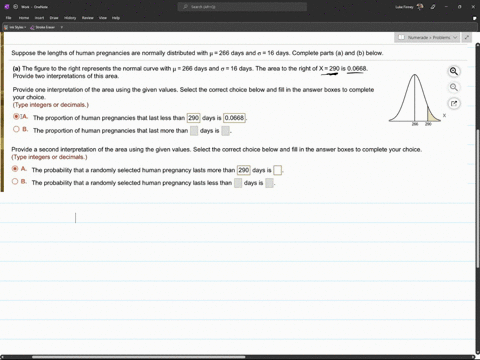
Task: Click the pen mode icon in title bar
Action: tap(433, 7)
